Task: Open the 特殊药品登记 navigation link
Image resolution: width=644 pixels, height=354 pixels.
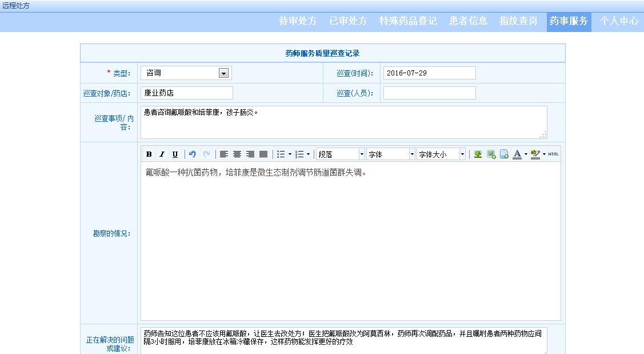Action: click(x=408, y=21)
